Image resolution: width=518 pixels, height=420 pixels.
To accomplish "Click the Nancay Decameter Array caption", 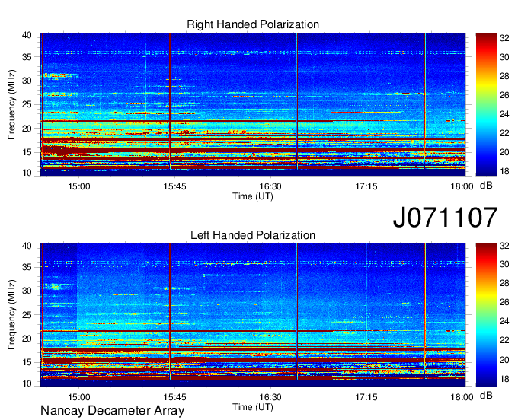I will pos(112,411).
